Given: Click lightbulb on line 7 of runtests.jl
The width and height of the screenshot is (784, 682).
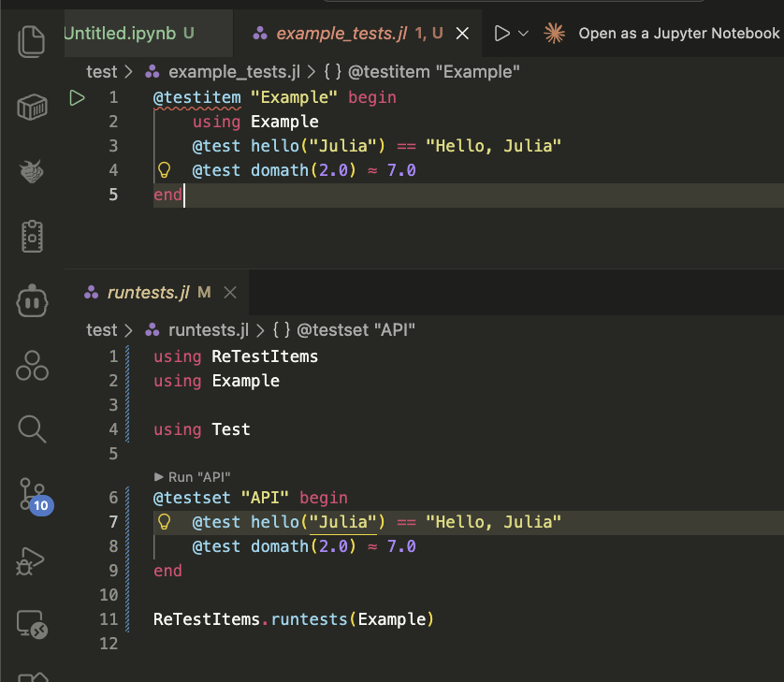Looking at the screenshot, I should (164, 522).
